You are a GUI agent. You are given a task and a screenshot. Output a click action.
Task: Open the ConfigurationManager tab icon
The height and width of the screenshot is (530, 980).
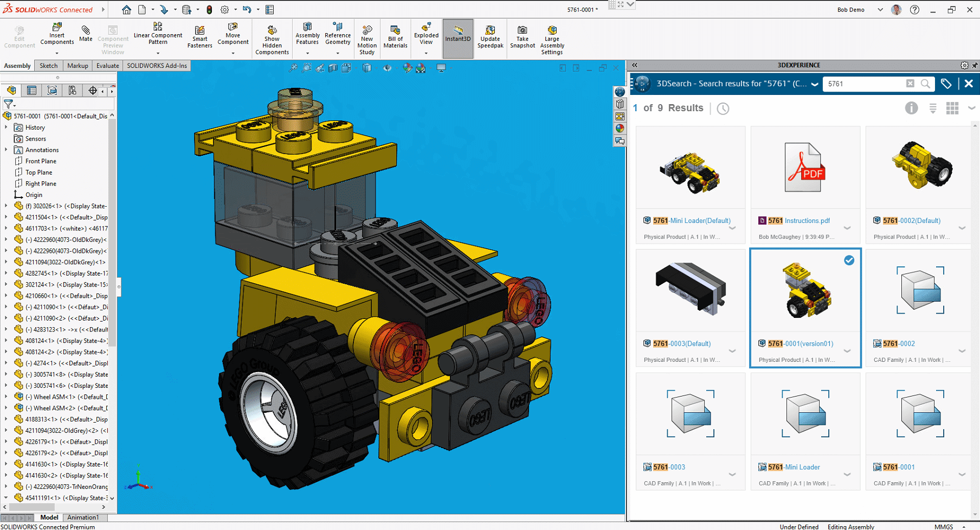click(52, 91)
